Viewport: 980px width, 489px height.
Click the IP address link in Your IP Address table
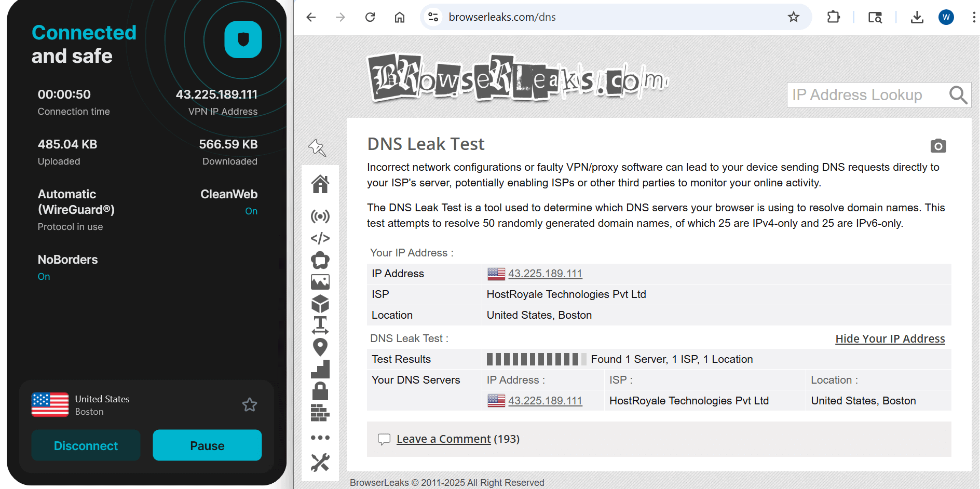(545, 274)
